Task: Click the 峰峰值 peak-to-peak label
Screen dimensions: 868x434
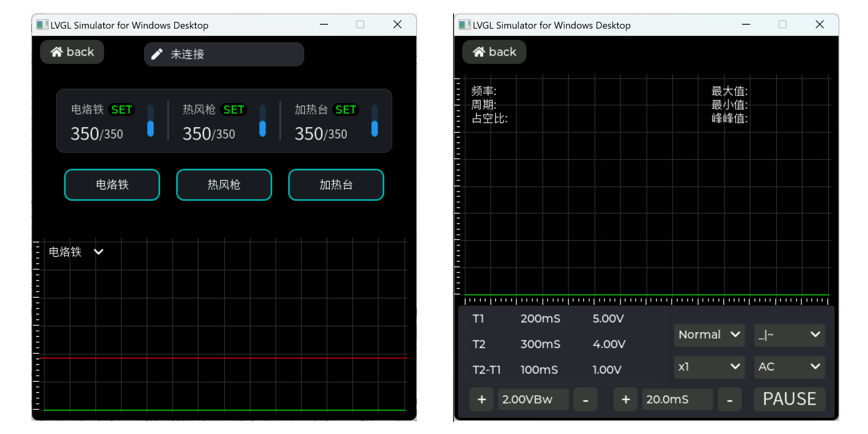Action: (x=730, y=118)
